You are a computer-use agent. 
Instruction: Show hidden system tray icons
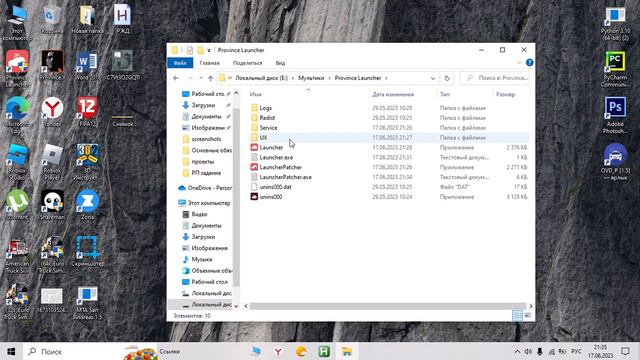point(517,351)
